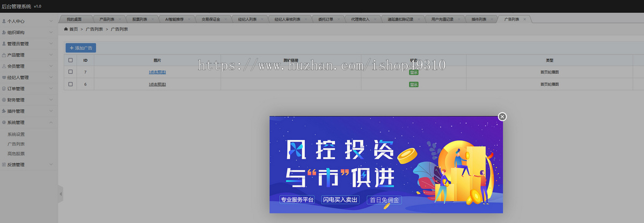Click the 组织架构 icon in sidebar

[4, 32]
